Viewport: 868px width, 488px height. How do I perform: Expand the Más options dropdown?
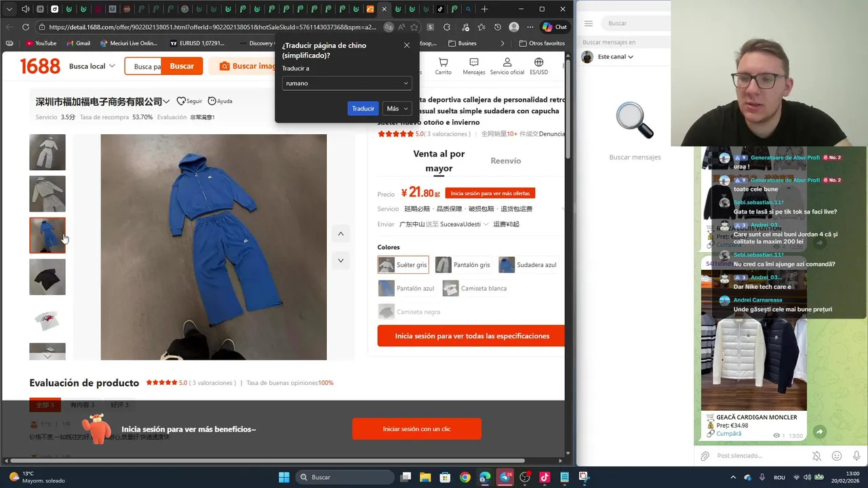(x=397, y=108)
